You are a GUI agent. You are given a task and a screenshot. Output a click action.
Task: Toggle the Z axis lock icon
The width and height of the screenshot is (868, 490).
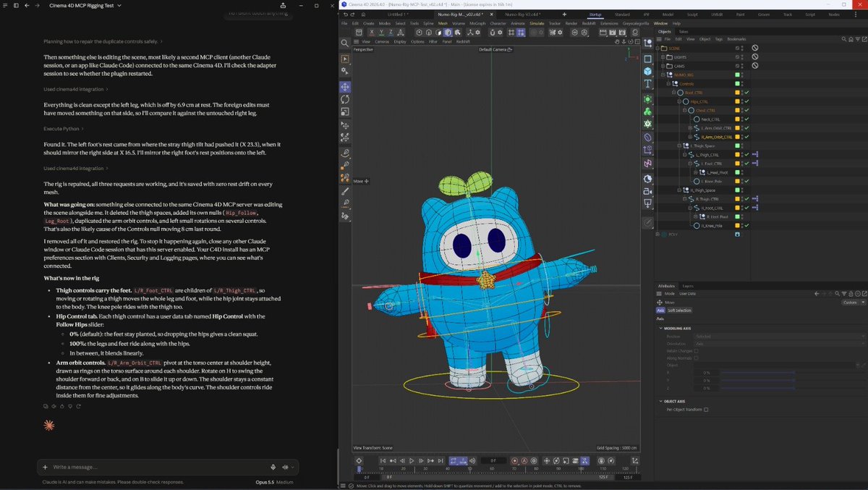pyautogui.click(x=391, y=33)
